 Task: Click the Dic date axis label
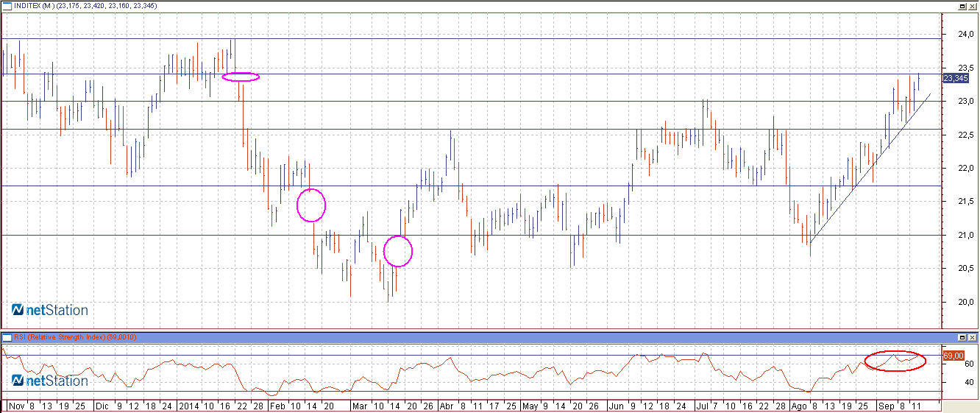coord(103,406)
